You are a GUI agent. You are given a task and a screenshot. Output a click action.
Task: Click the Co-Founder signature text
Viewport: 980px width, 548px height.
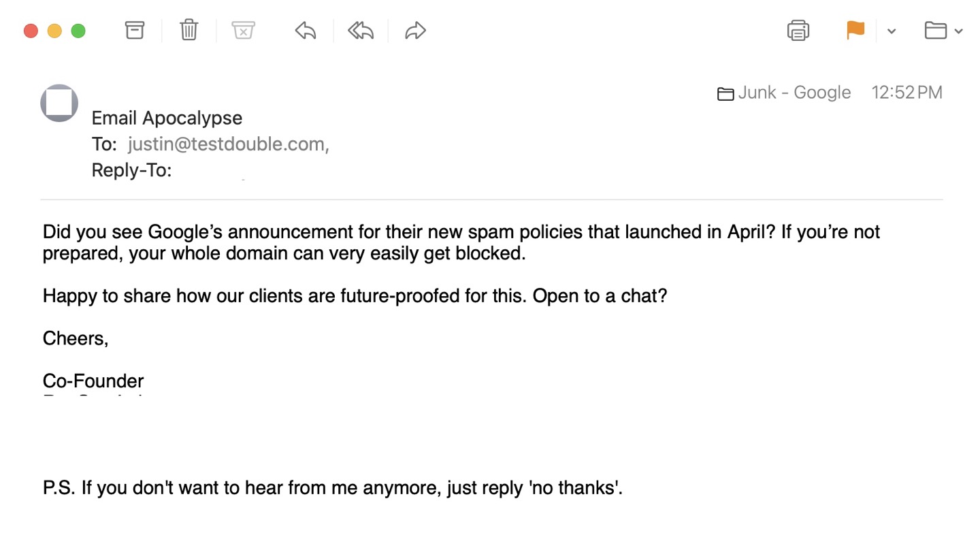coord(93,381)
